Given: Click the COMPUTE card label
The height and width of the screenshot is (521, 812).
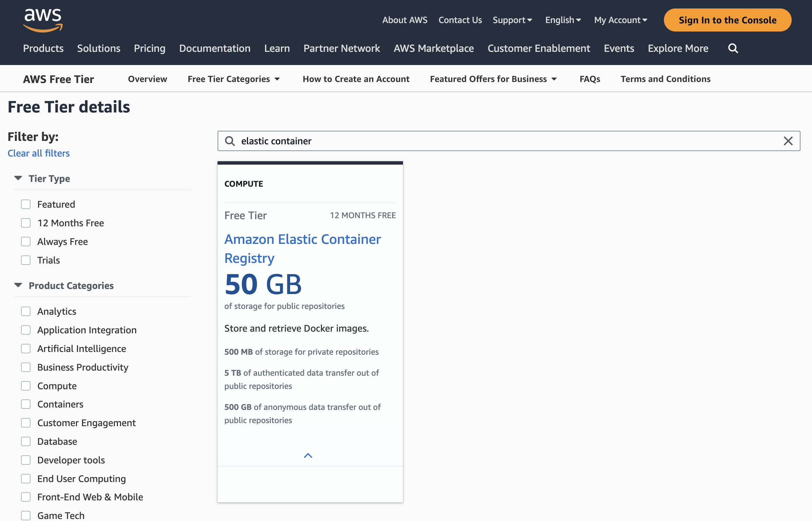Looking at the screenshot, I should [x=244, y=184].
